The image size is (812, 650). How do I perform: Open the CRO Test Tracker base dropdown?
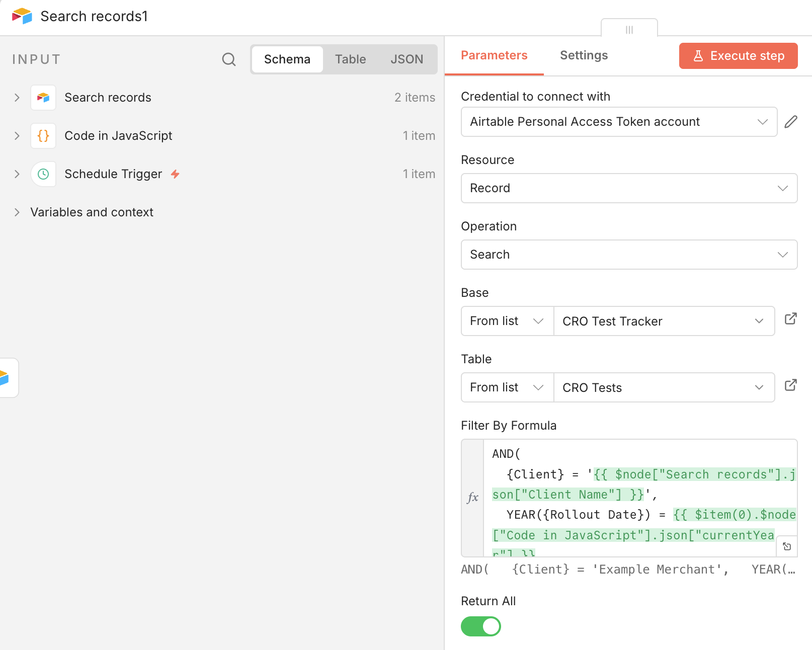coord(663,321)
